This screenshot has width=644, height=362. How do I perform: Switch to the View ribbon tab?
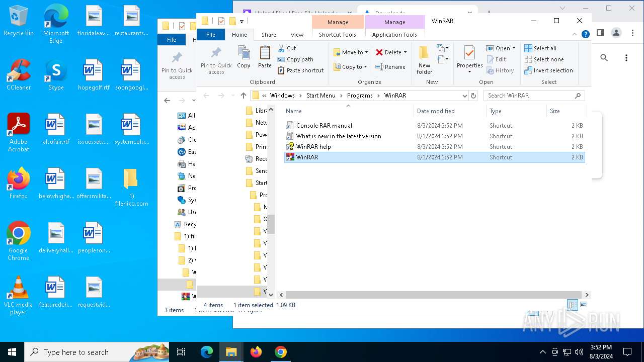(297, 35)
